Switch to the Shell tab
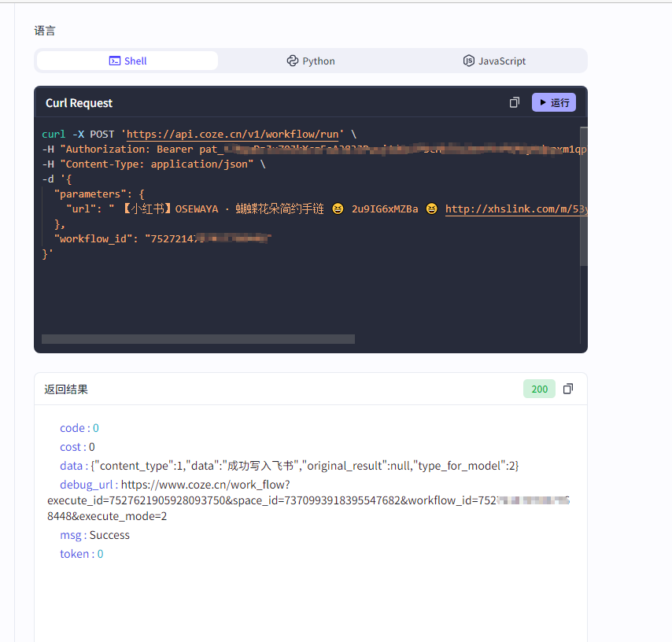Viewport: 672px width, 642px height. 127,61
